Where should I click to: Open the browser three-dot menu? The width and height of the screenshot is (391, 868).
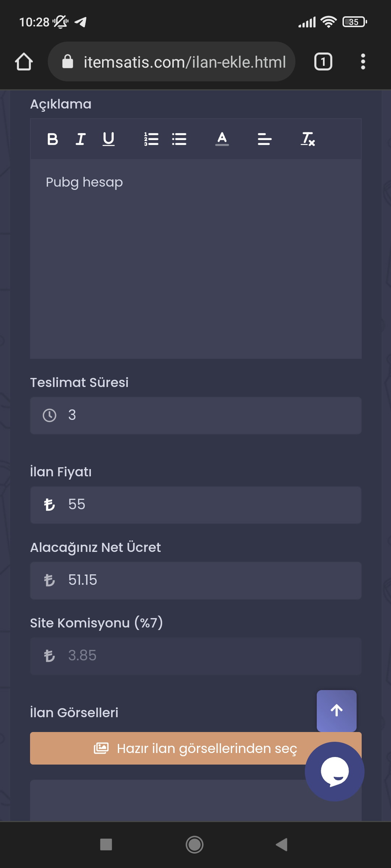[x=363, y=61]
